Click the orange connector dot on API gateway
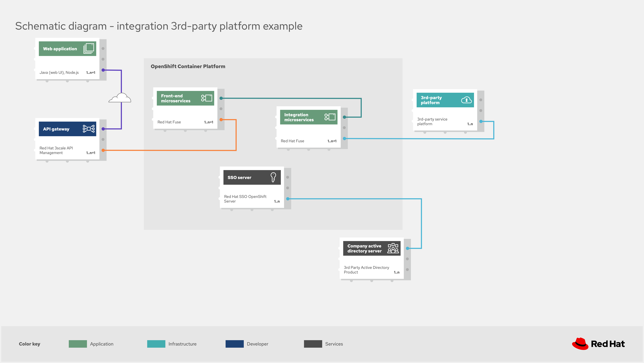644x363 pixels. point(103,150)
